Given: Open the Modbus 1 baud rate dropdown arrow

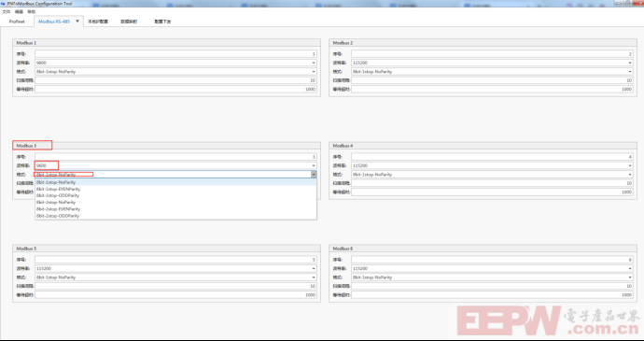Looking at the screenshot, I should pos(314,63).
